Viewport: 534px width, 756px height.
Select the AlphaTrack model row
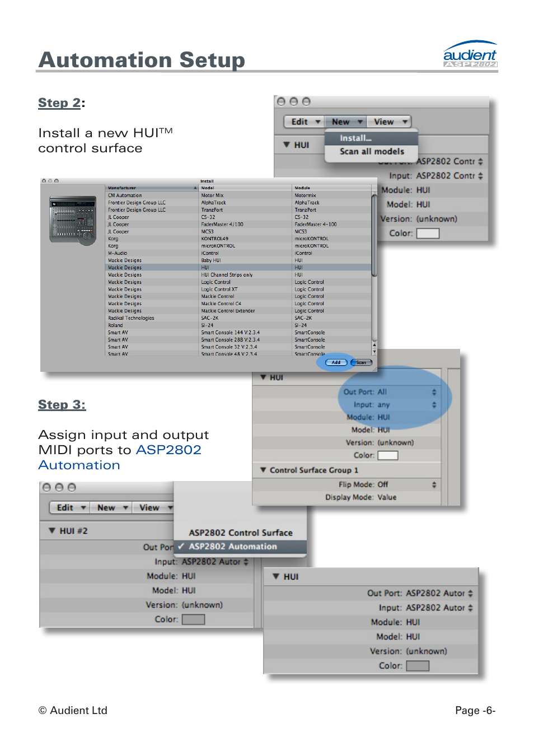click(238, 203)
